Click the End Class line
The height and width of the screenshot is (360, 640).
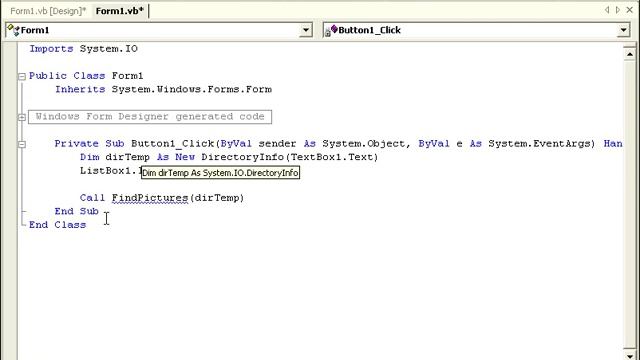pyautogui.click(x=58, y=225)
